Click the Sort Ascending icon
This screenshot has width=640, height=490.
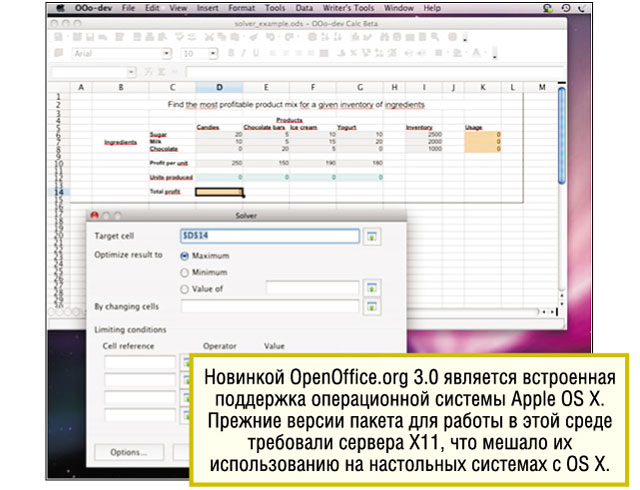coord(325,37)
